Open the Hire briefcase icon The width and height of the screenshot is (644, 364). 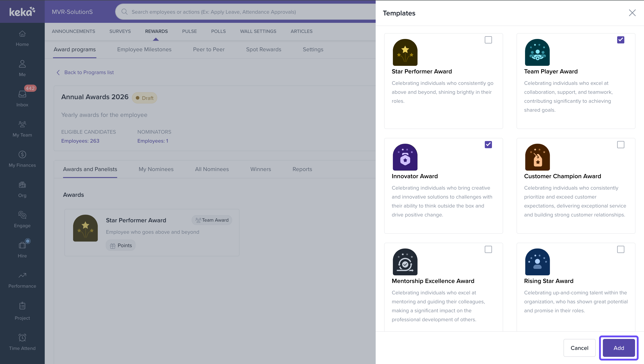coord(22,245)
